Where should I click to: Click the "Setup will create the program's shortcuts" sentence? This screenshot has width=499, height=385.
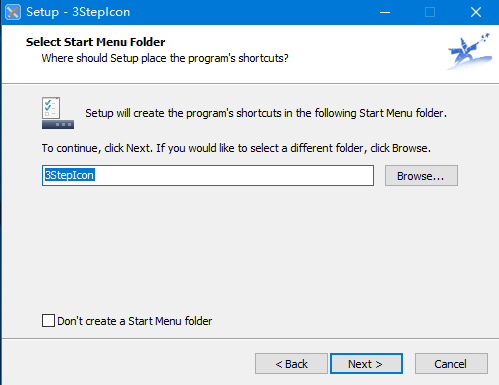(266, 113)
